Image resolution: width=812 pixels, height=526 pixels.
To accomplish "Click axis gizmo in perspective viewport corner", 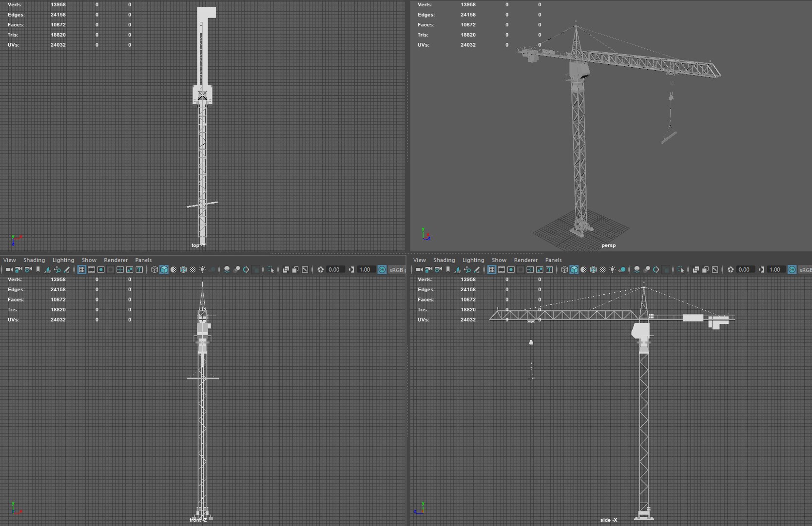I will (x=425, y=234).
